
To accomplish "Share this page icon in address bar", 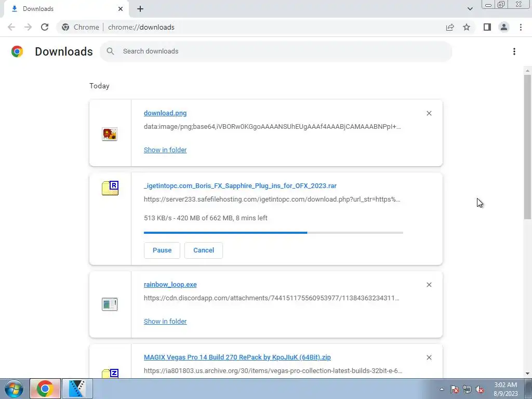I will 450,27.
